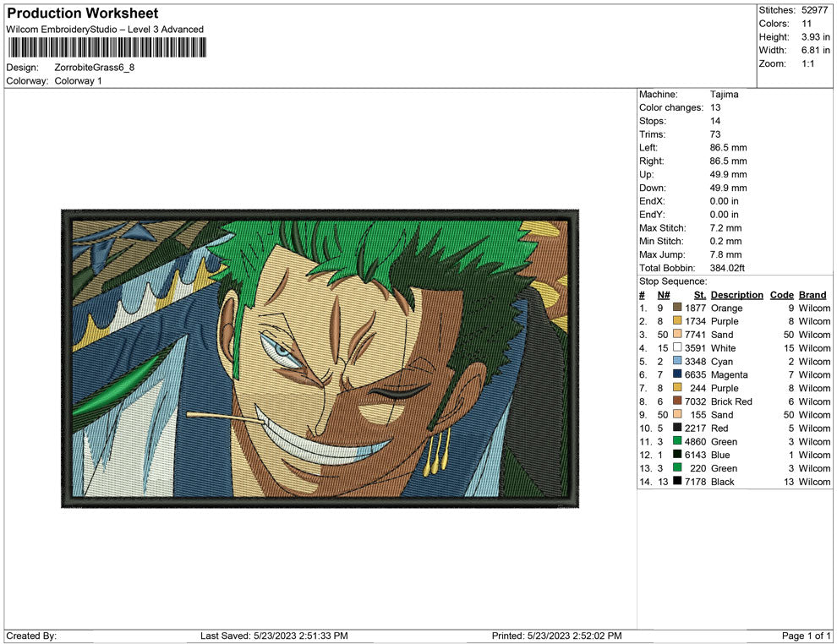Click the 'Black' description in row 14
The height and width of the screenshot is (644, 837).
(723, 481)
